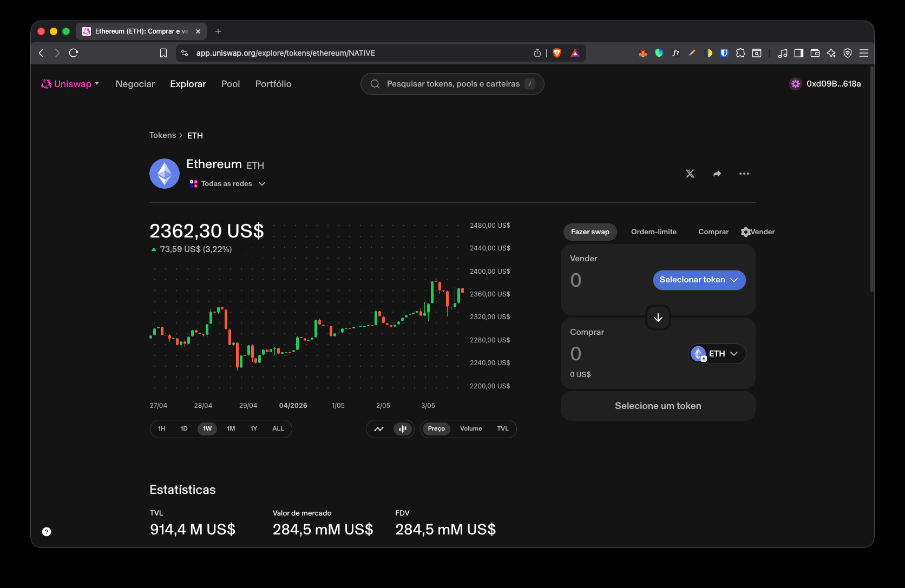Select the ALL chart timeframe
905x588 pixels.
(x=278, y=428)
